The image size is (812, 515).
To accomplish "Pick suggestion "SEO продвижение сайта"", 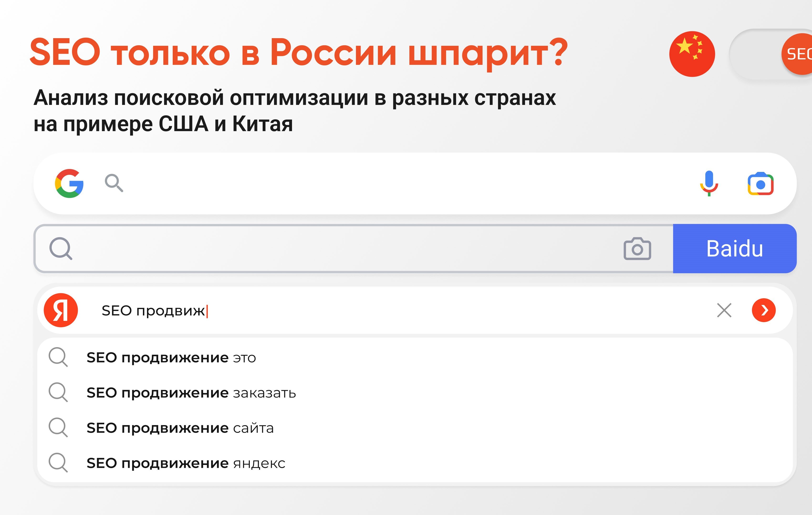I will click(x=180, y=428).
